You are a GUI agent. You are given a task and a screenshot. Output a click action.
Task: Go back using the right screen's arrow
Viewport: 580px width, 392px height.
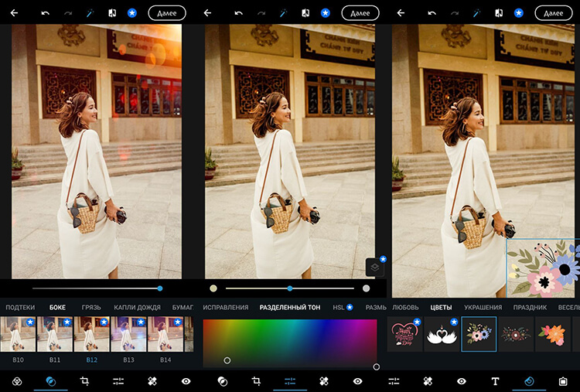[x=401, y=13]
